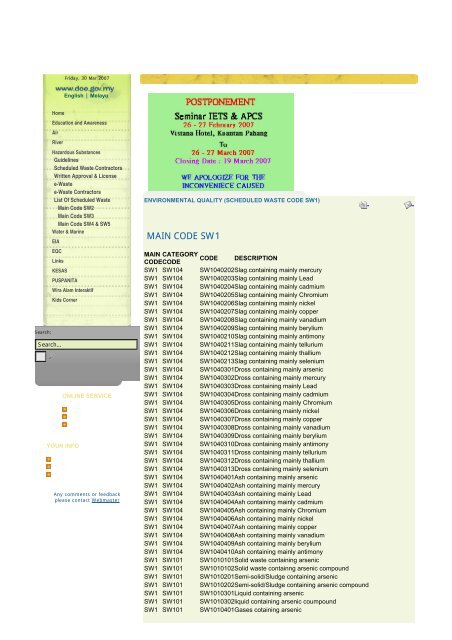Open the Air menu item
This screenshot has width=452, height=640.
55,133
